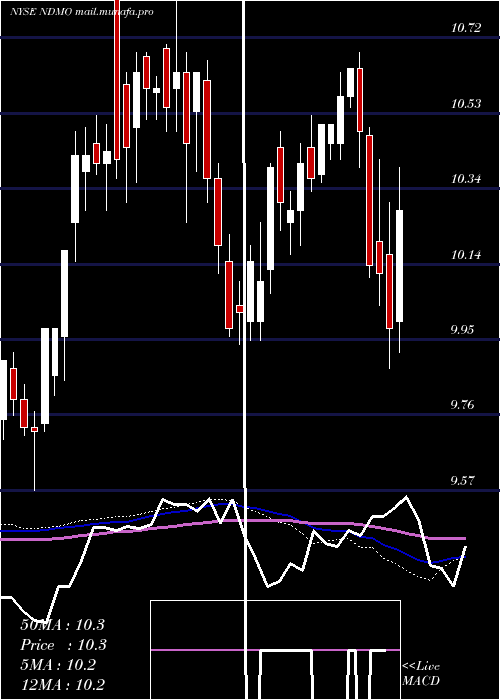Click the '<<Live MACD' label

click(x=421, y=674)
